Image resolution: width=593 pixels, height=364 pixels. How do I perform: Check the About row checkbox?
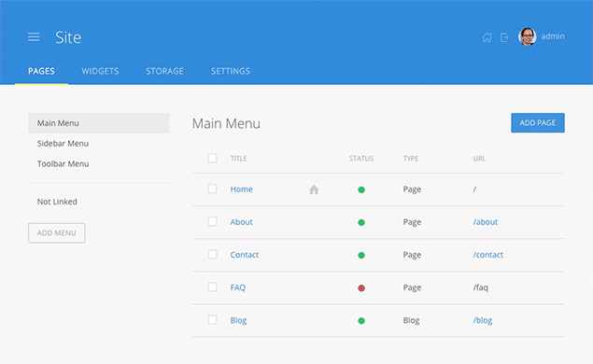(x=212, y=221)
